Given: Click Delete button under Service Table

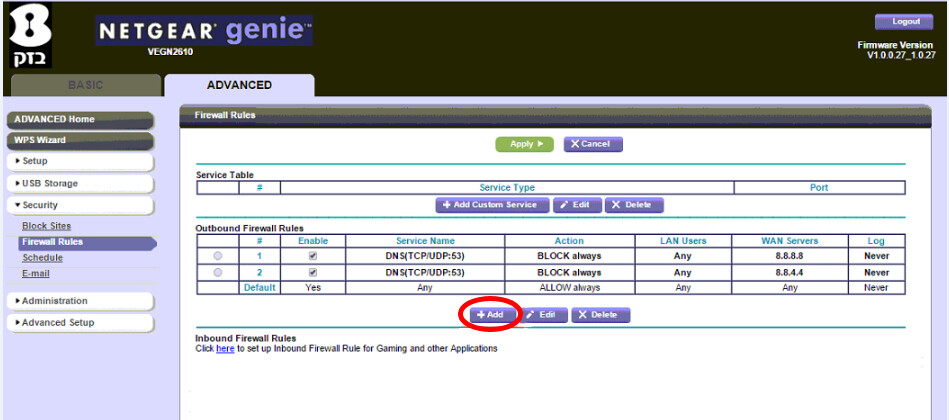Looking at the screenshot, I should point(633,205).
